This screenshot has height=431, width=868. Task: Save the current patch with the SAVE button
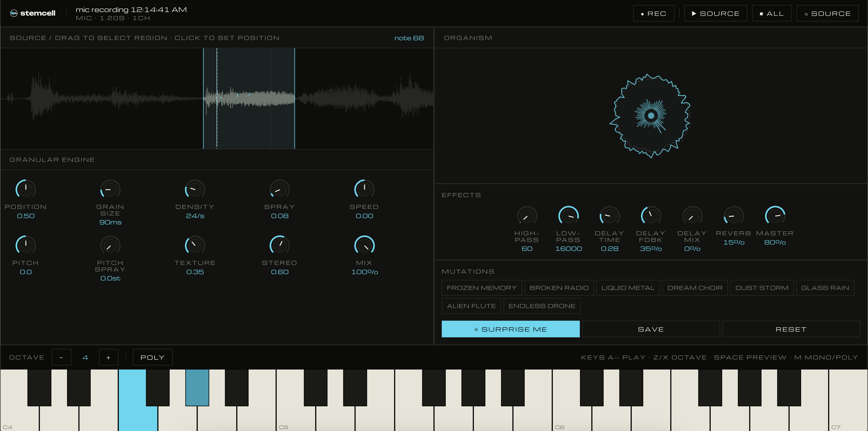click(651, 329)
